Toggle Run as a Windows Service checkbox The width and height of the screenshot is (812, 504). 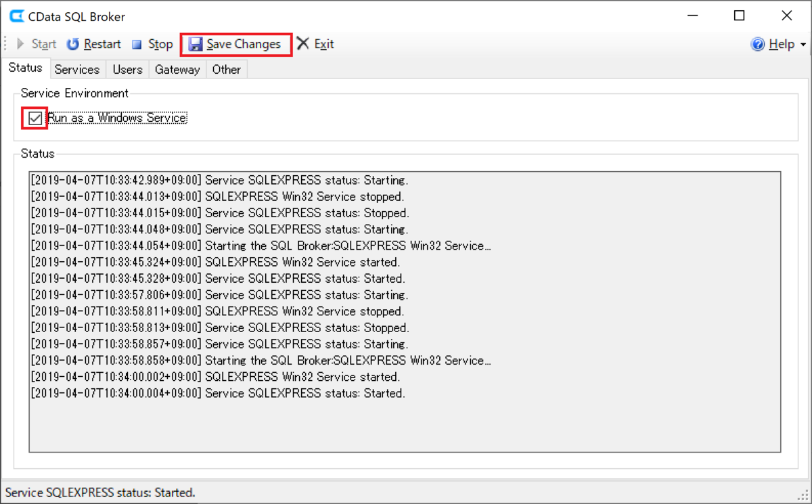tap(35, 118)
